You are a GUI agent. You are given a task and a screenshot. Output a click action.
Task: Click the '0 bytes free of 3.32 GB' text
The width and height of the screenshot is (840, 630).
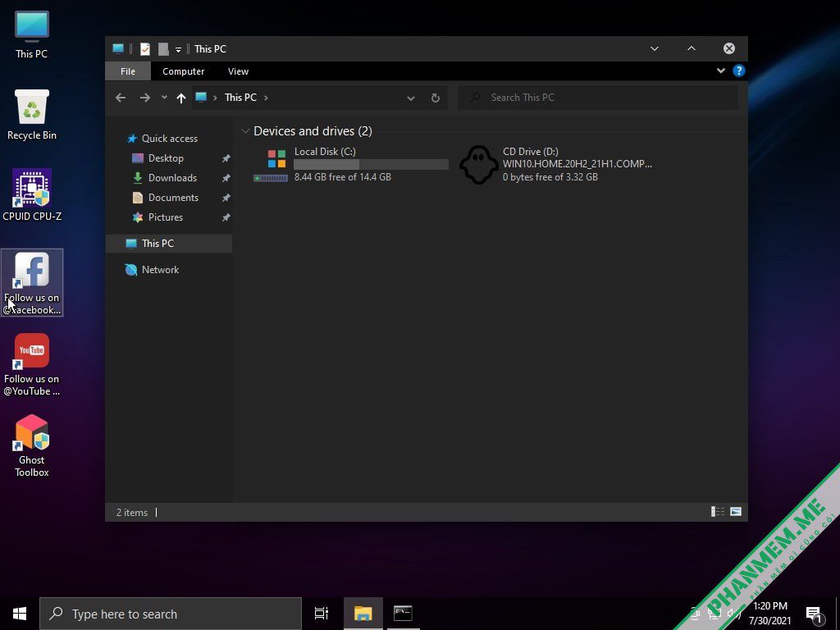click(x=550, y=177)
